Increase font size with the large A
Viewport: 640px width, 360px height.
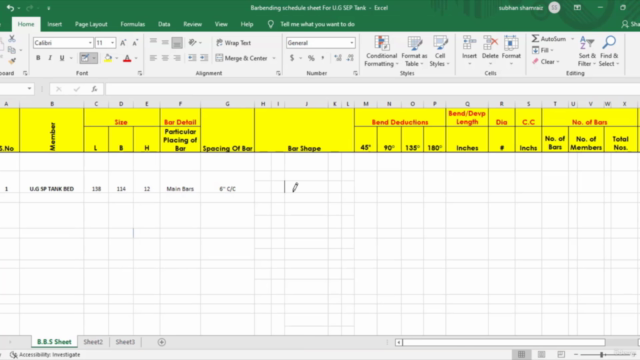pos(123,42)
